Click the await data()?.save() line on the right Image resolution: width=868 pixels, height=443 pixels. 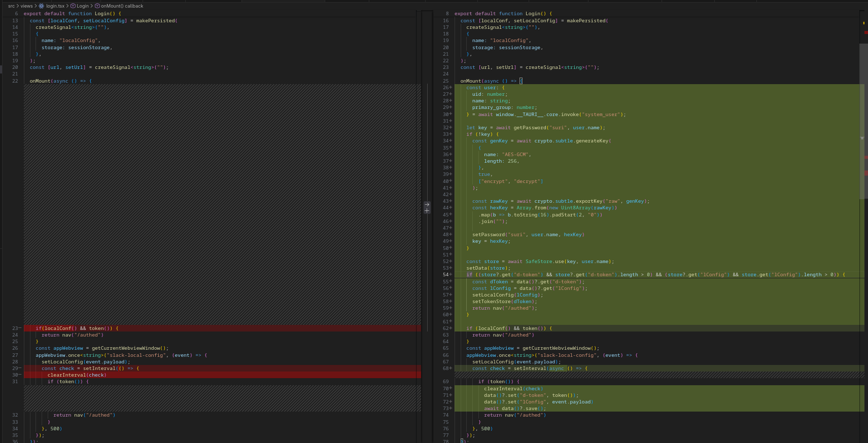pos(514,409)
